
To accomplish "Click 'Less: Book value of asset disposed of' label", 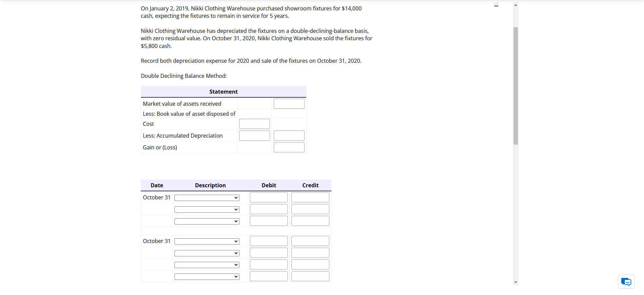I will [189, 114].
